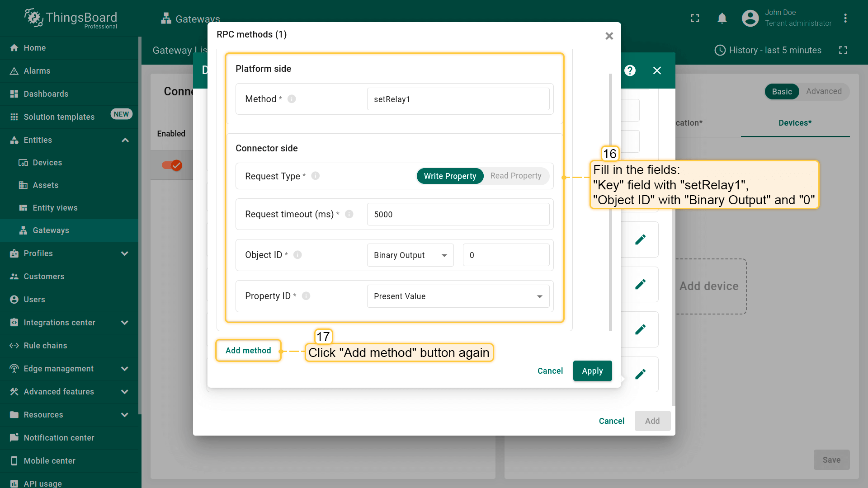Viewport: 868px width, 488px height.
Task: Click the info icon next to Object ID
Action: point(297,255)
